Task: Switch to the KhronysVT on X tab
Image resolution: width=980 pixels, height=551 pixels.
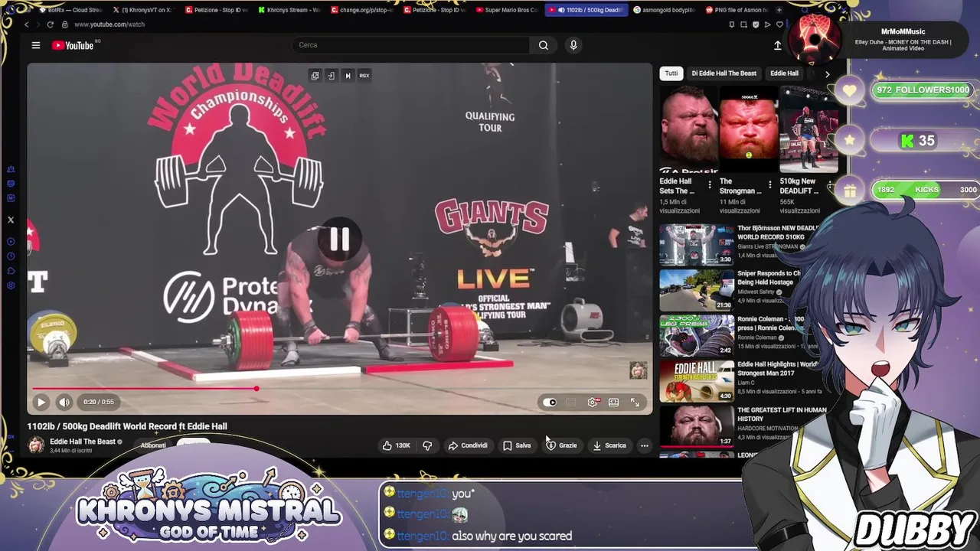Action: point(142,10)
